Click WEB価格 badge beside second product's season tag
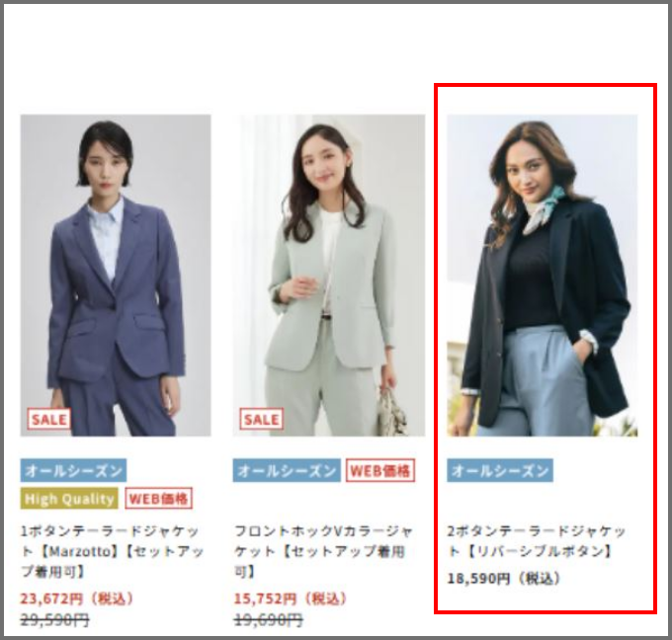Screen dimensions: 672x640 tap(380, 470)
